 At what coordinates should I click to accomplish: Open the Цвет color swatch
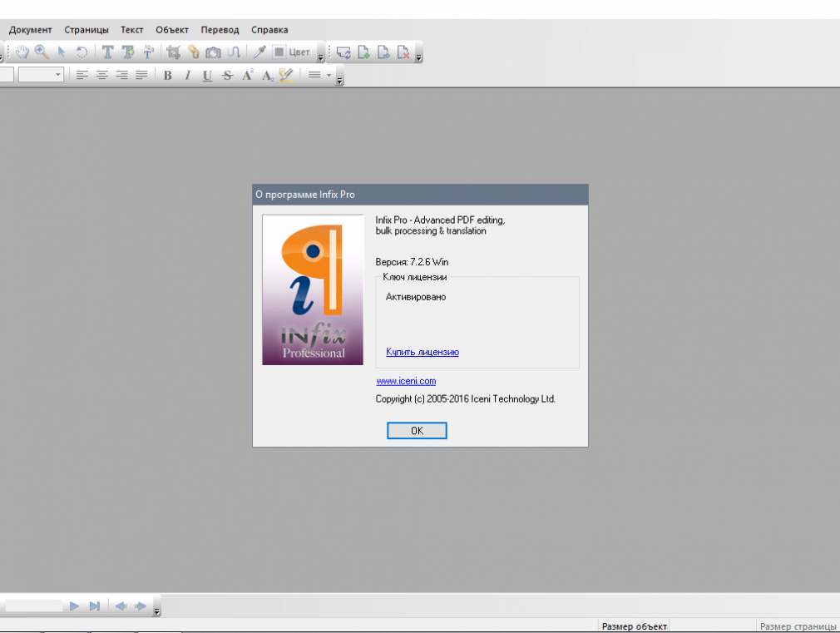tap(291, 52)
